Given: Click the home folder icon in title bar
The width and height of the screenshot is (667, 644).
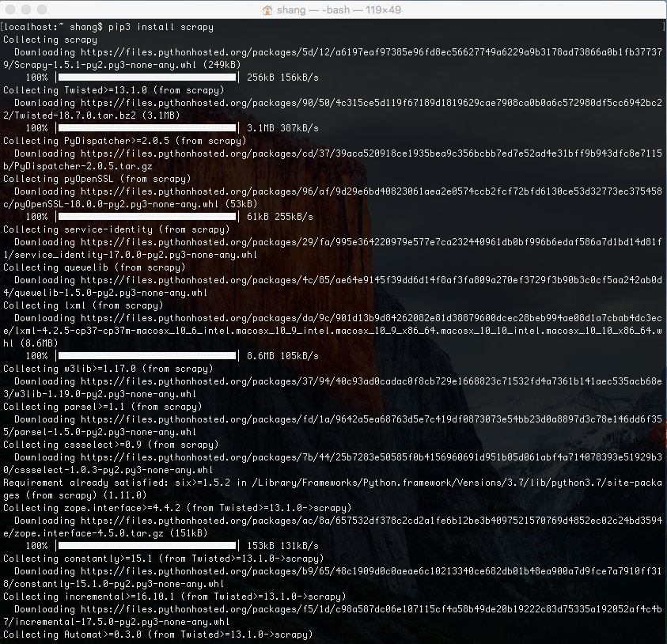Looking at the screenshot, I should tap(267, 9).
